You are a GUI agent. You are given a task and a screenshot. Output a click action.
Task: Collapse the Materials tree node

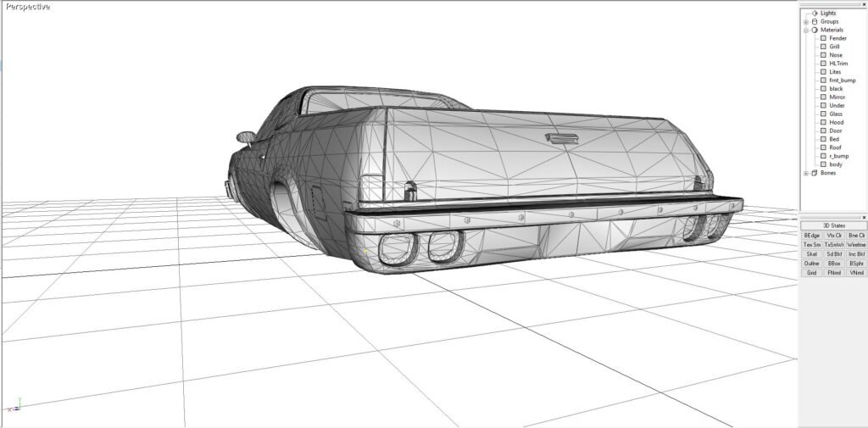click(x=806, y=30)
